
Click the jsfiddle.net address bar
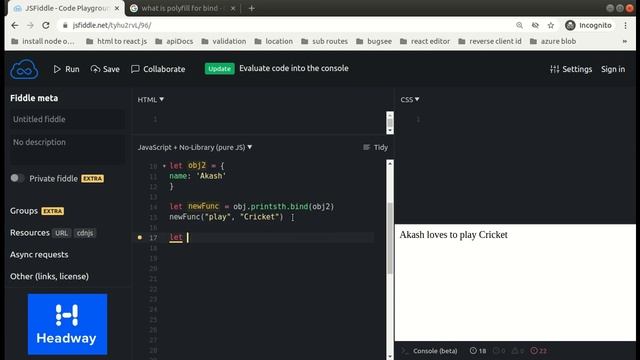[x=286, y=25]
